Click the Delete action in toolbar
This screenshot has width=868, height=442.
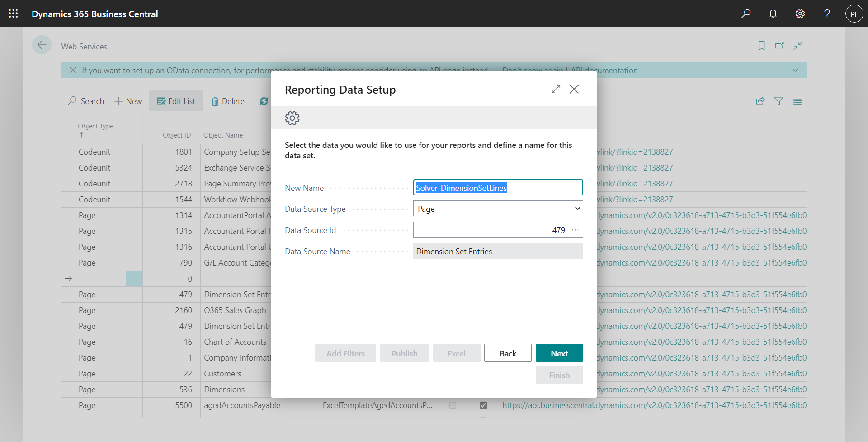pyautogui.click(x=228, y=101)
